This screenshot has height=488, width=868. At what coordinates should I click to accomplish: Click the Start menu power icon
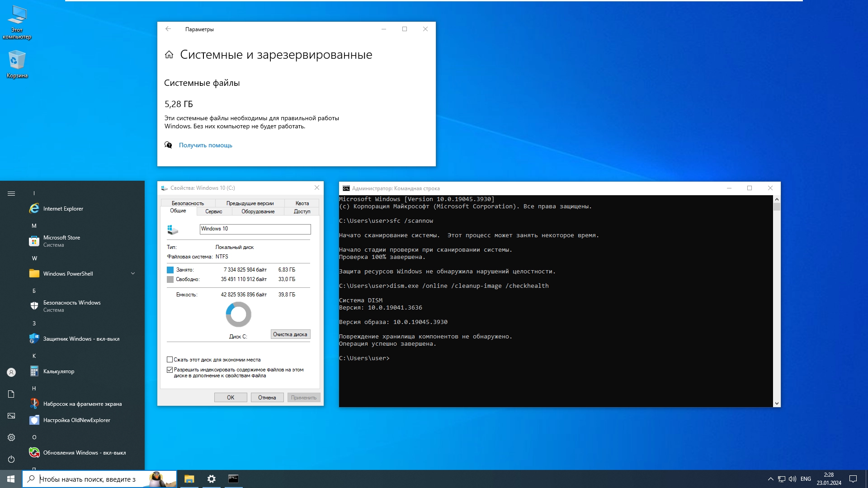pyautogui.click(x=11, y=459)
